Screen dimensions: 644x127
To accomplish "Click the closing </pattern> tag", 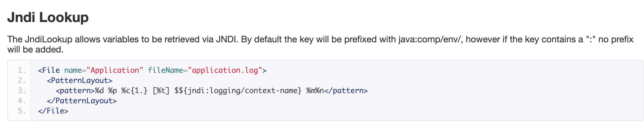I will [346, 91].
